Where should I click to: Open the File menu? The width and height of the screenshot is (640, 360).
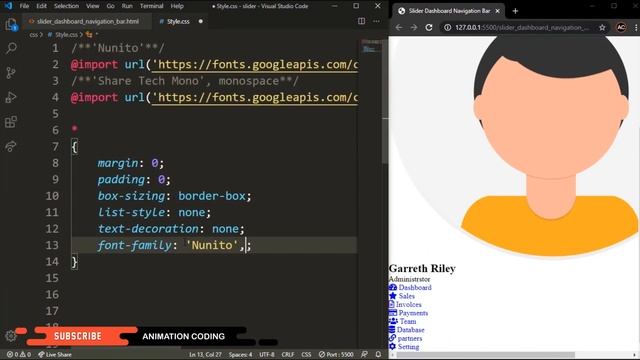[x=24, y=6]
